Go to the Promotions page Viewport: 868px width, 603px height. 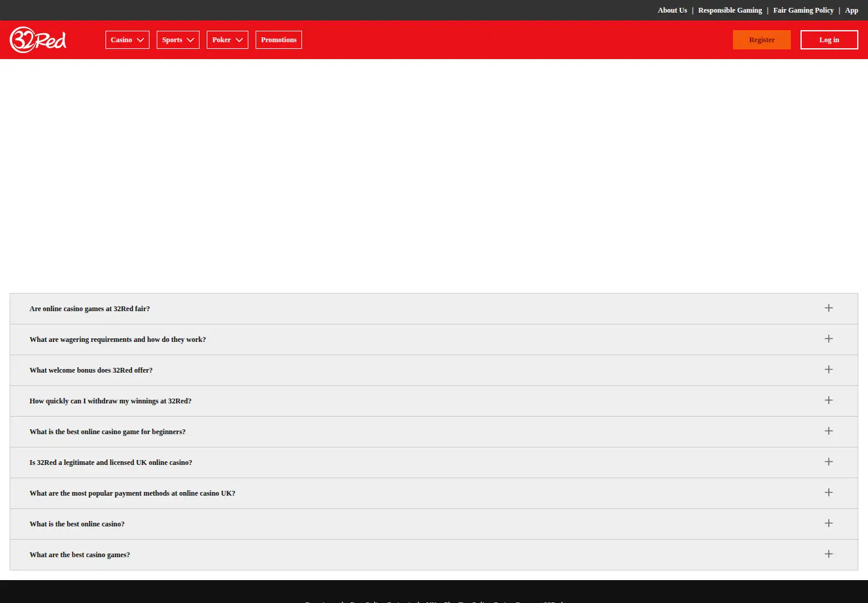[278, 40]
